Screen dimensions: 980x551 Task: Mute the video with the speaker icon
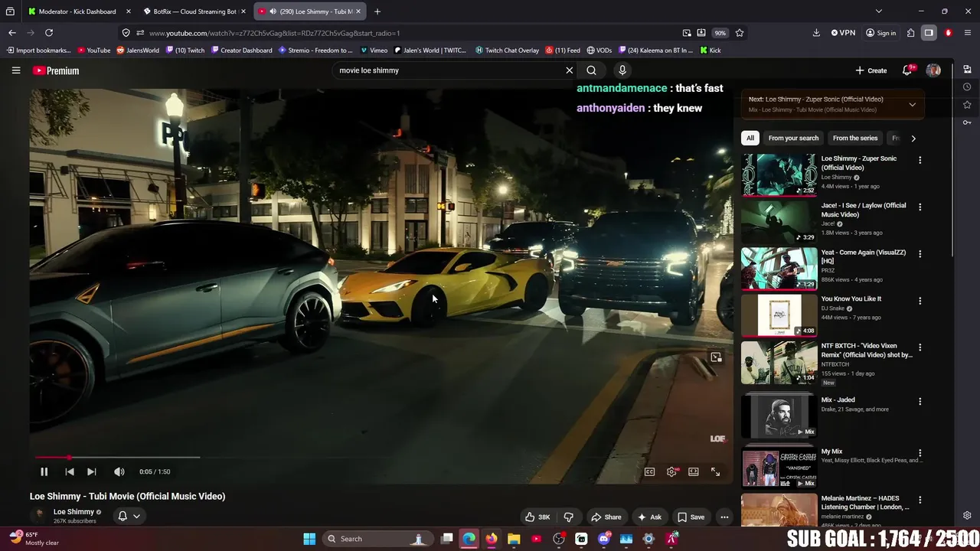click(119, 471)
